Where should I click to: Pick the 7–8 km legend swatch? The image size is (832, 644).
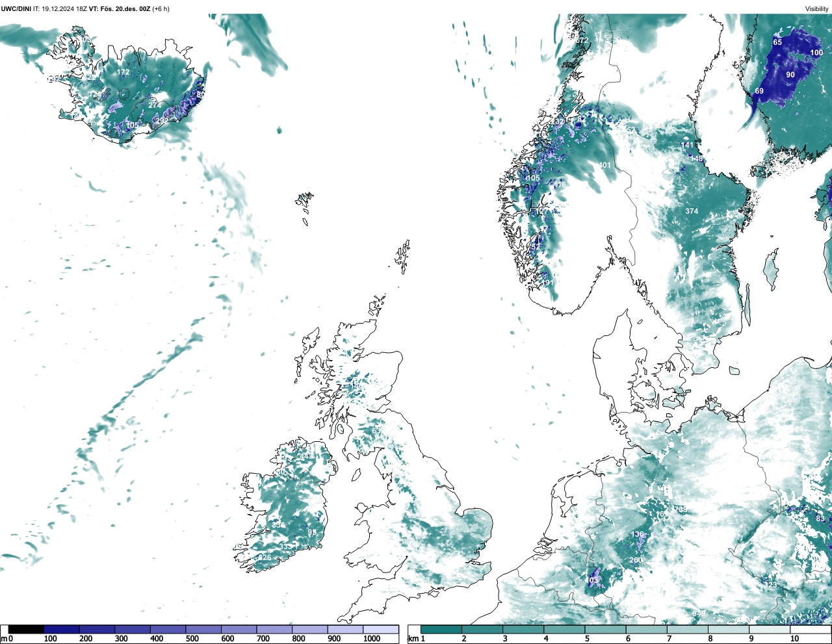688,629
